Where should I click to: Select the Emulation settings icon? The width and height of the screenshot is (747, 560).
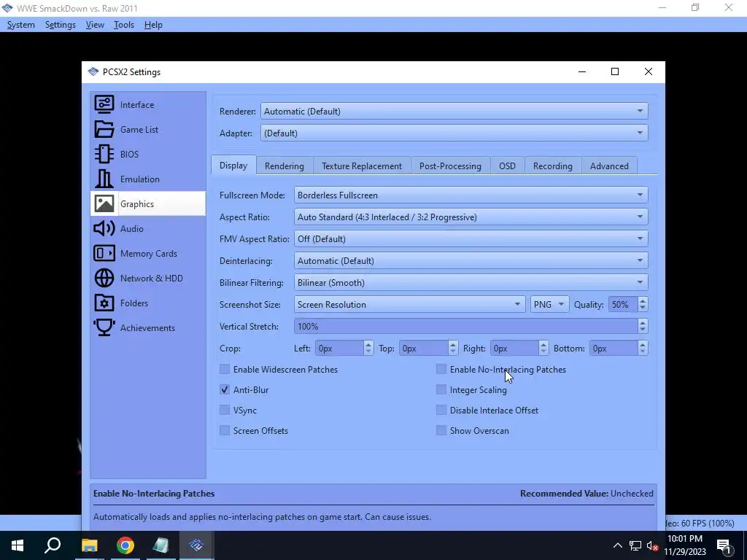click(x=104, y=179)
